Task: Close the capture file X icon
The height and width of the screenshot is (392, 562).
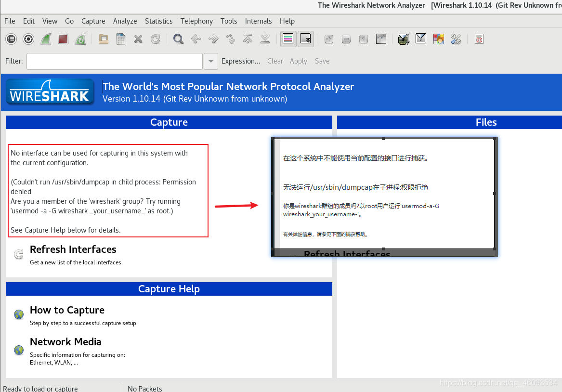Action: pos(138,39)
